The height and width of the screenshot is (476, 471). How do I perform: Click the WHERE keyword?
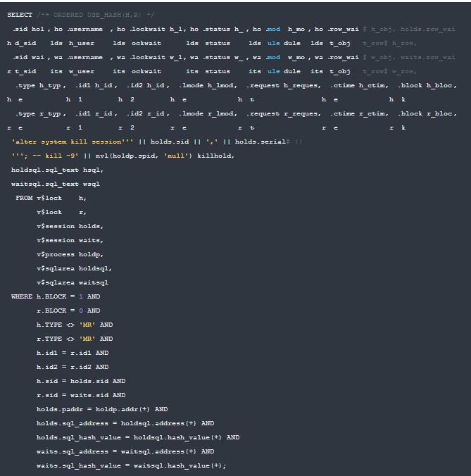point(22,296)
